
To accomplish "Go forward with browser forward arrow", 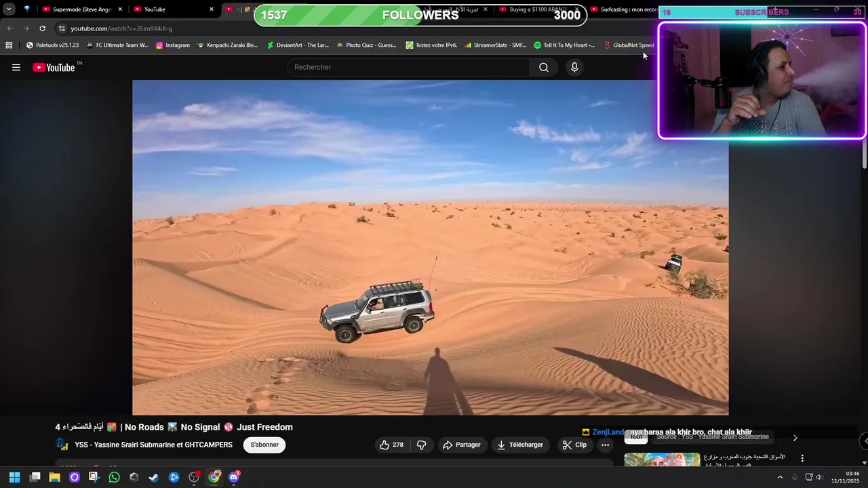I will click(x=26, y=28).
